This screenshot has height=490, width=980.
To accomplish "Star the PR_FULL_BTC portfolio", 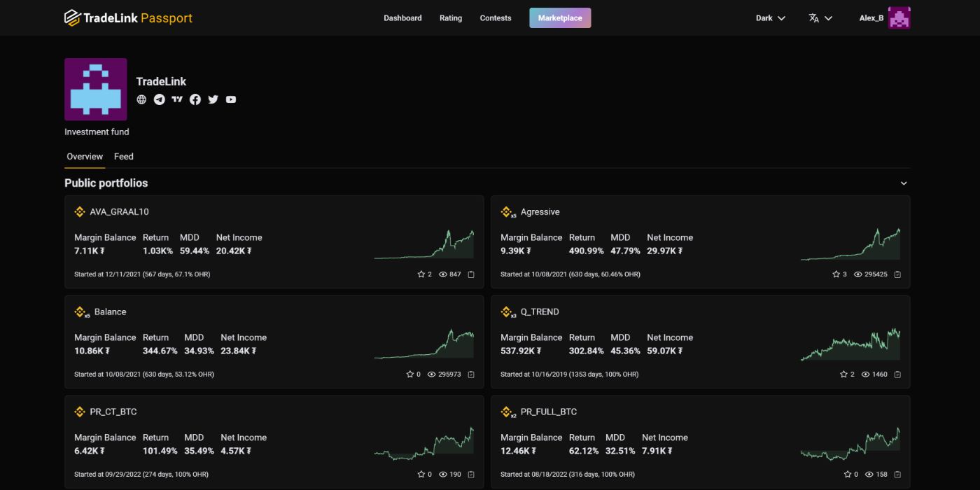I will [847, 474].
